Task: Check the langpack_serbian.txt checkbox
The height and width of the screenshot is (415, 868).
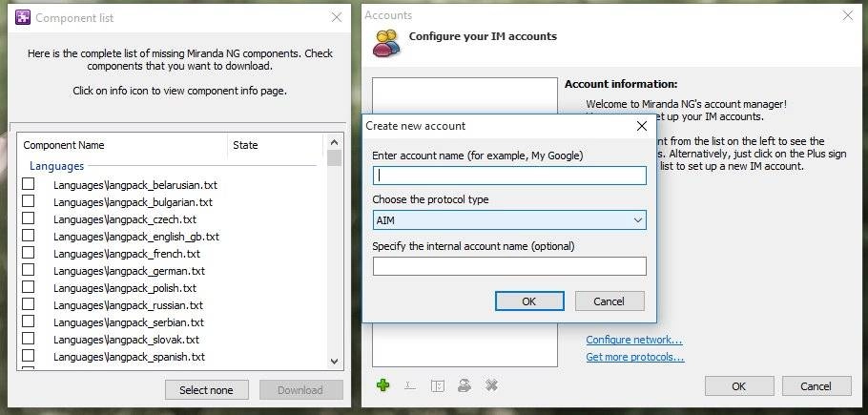Action: 29,321
